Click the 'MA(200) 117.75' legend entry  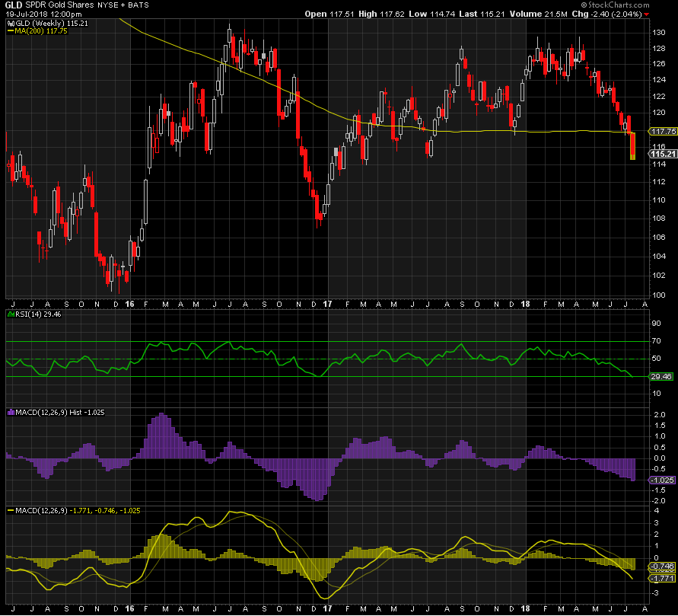click(41, 31)
